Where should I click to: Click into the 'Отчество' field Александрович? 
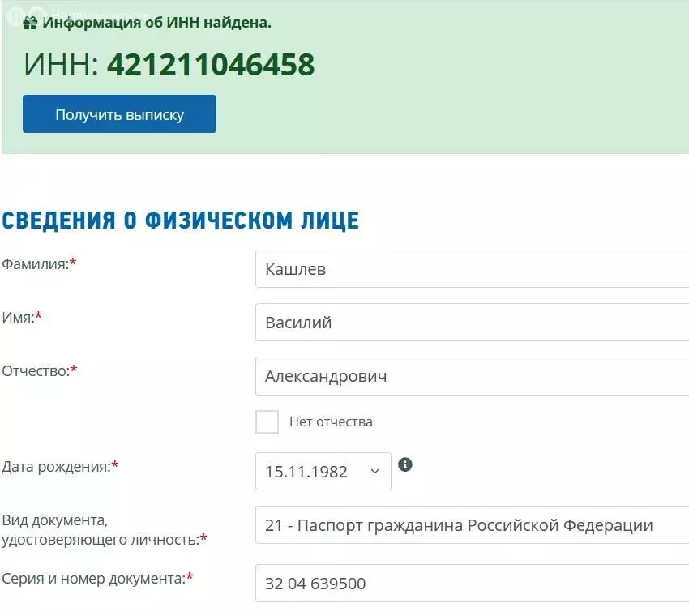coord(472,376)
